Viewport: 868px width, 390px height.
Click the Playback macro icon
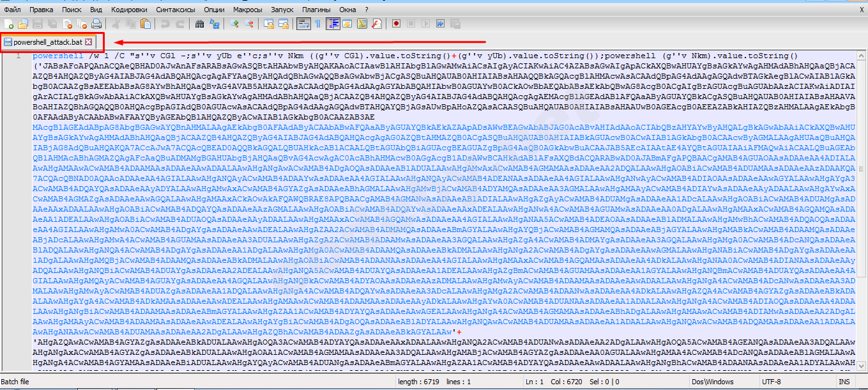pos(425,24)
